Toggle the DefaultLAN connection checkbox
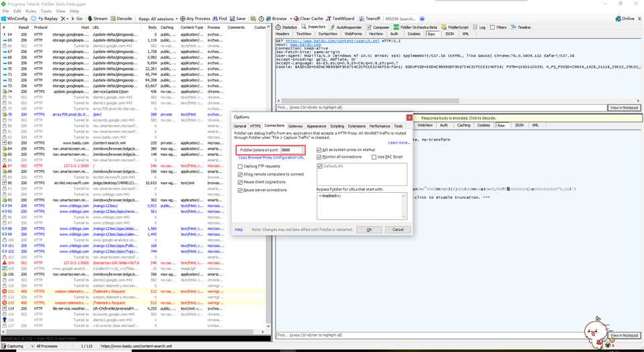644x352 pixels. coord(321,166)
